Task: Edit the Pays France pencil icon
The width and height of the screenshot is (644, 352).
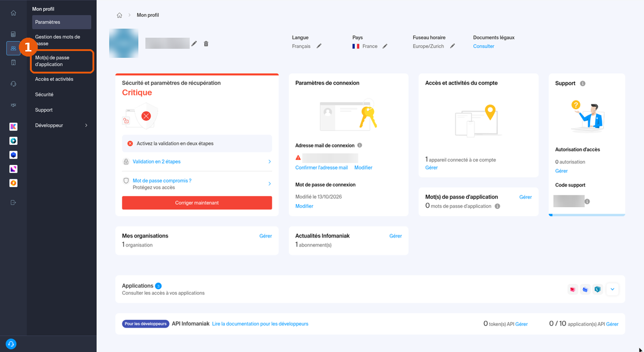Action: point(385,46)
